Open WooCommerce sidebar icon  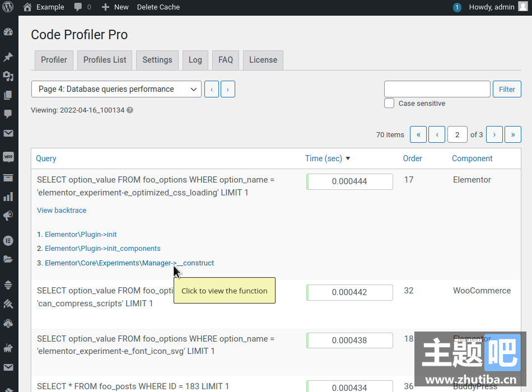point(8,157)
